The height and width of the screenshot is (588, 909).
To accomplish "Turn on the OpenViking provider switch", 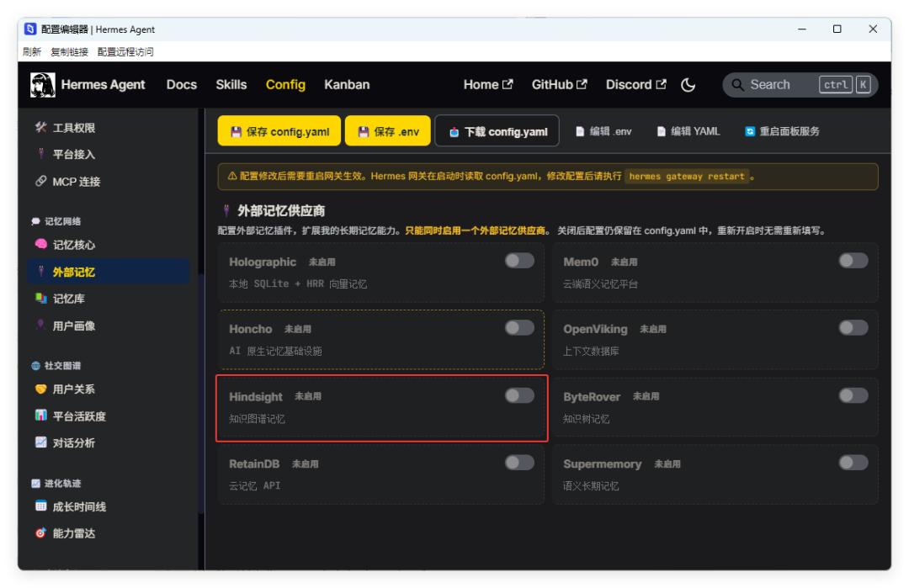I will click(853, 328).
